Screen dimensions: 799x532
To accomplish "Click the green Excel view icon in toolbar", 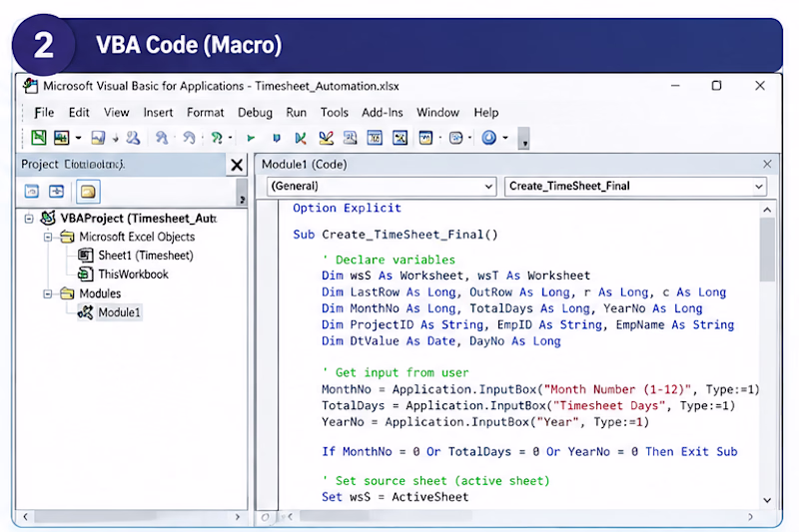I will 39,138.
